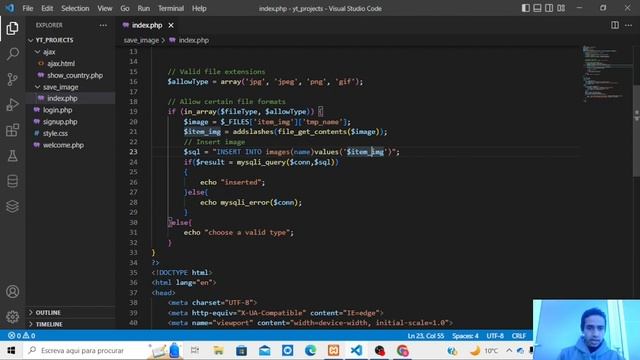The image size is (640, 360).
Task: Click the index.php breadcrumb segment
Action: [x=193, y=40]
